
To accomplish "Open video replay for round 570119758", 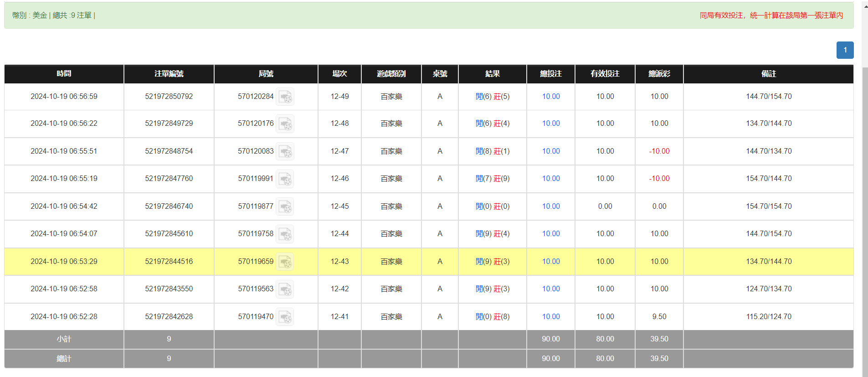I will pos(285,234).
